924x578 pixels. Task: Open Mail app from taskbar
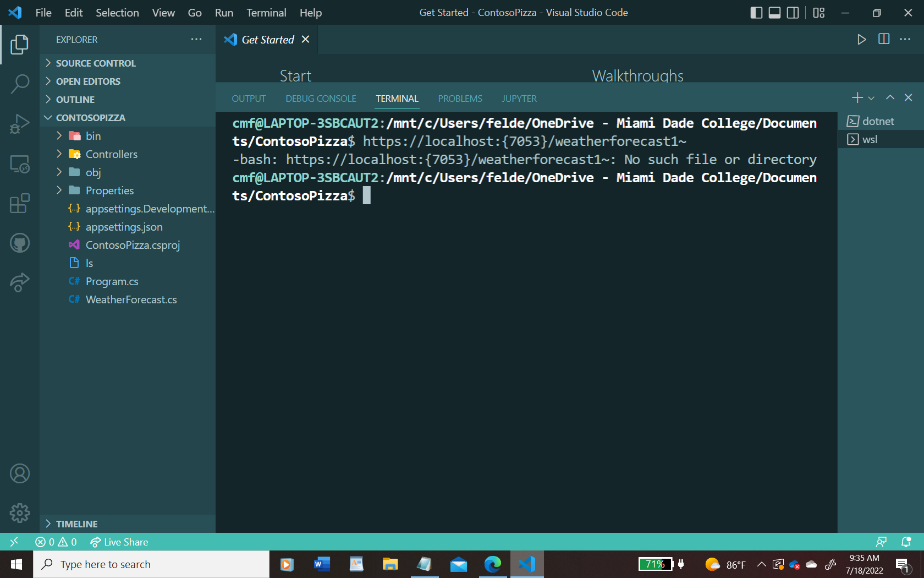coord(459,564)
